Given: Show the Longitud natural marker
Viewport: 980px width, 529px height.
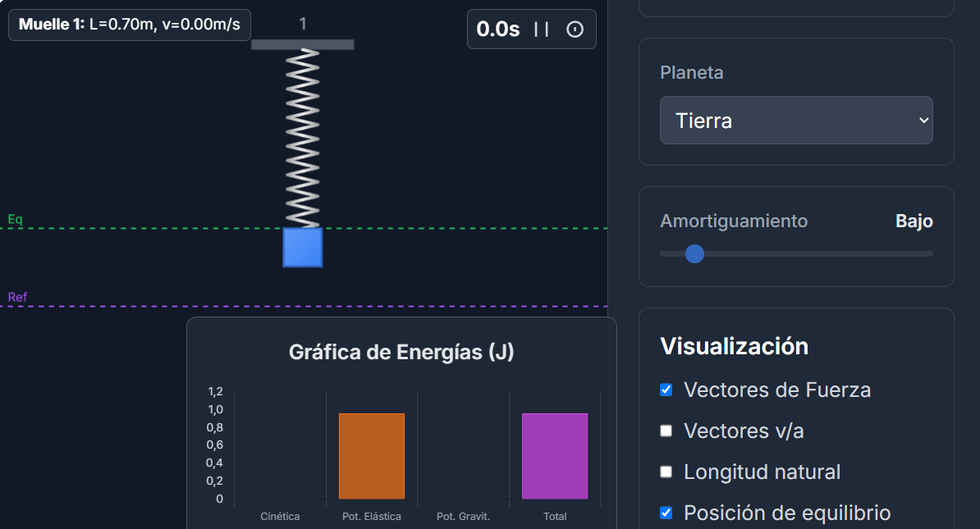Looking at the screenshot, I should pyautogui.click(x=666, y=472).
